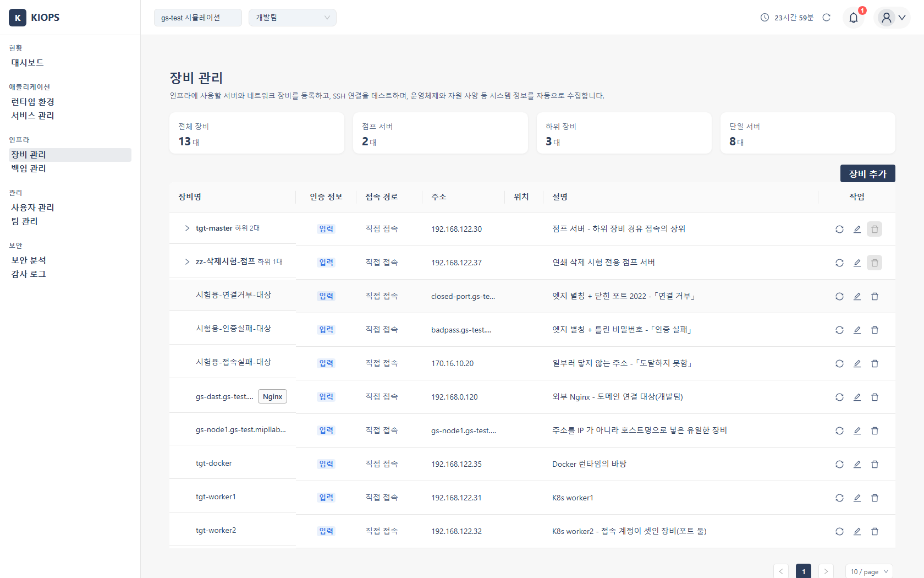This screenshot has width=924, height=578.
Task: Open 사용자 관리
Action: coord(33,208)
